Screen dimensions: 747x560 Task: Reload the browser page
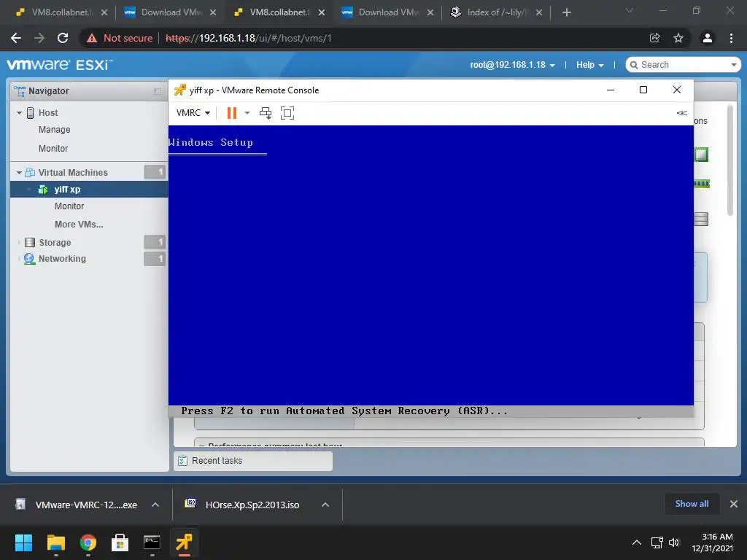click(x=63, y=38)
